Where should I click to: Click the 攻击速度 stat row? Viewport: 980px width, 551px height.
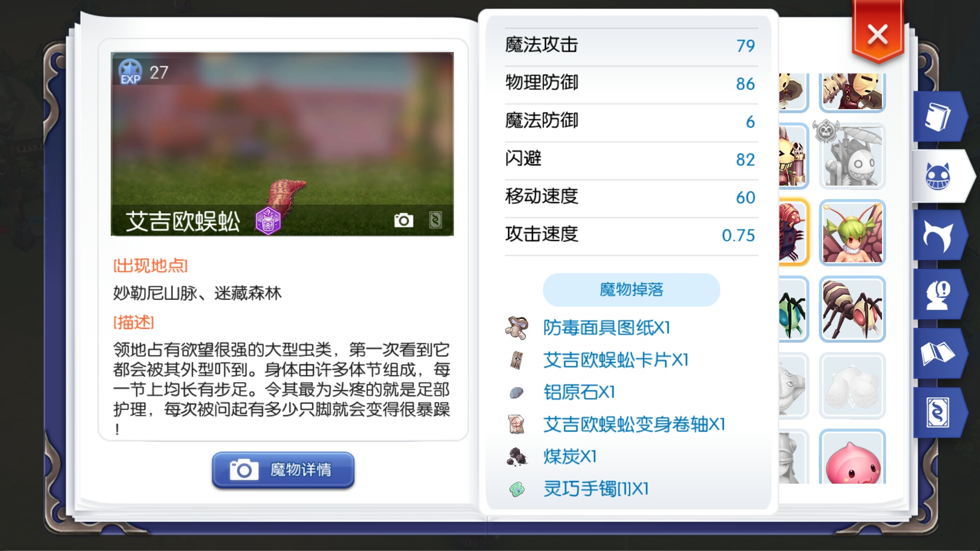tap(631, 235)
